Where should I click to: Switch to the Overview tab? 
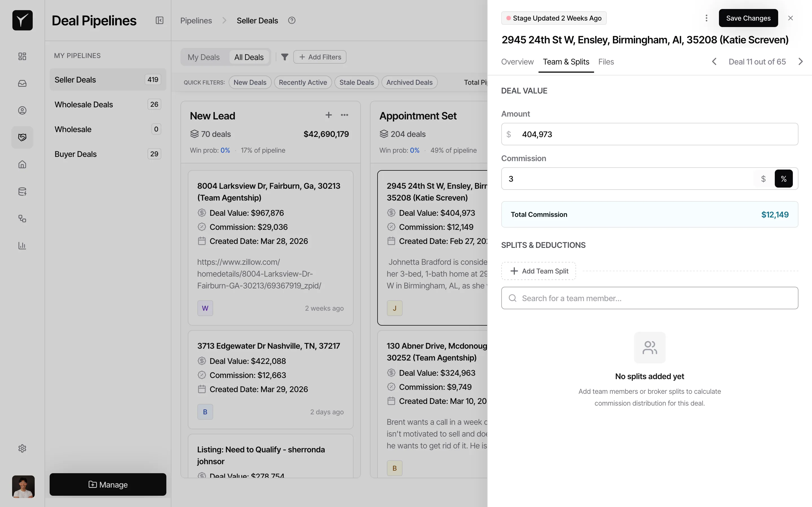(517, 62)
